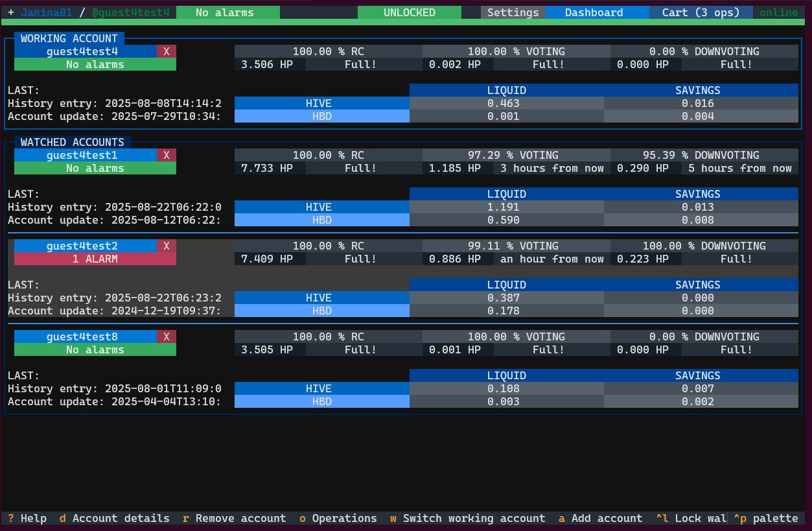This screenshot has height=531, width=812.
Task: Click Remove account in footer
Action: 235,518
